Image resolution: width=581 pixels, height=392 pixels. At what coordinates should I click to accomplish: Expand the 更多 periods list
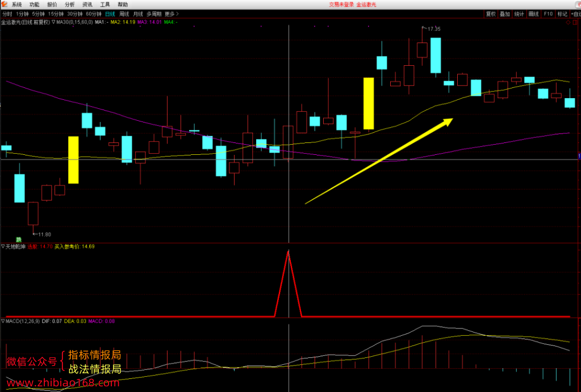[x=172, y=14]
